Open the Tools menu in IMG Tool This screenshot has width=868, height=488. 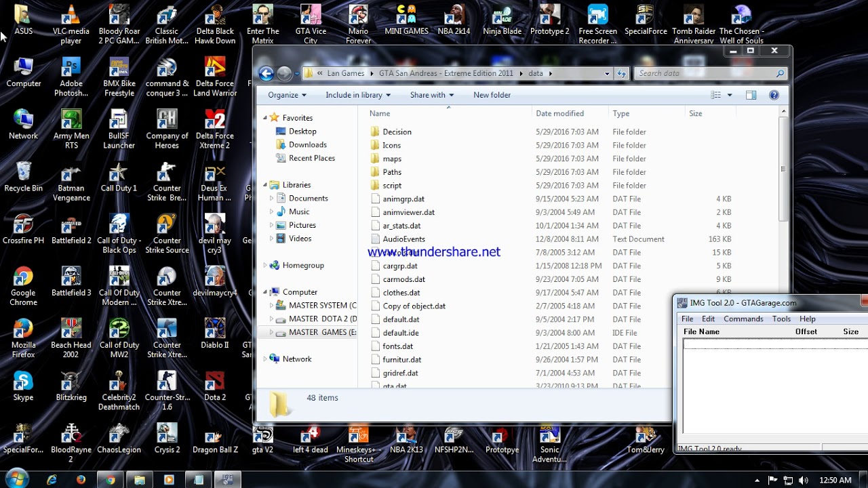click(781, 319)
